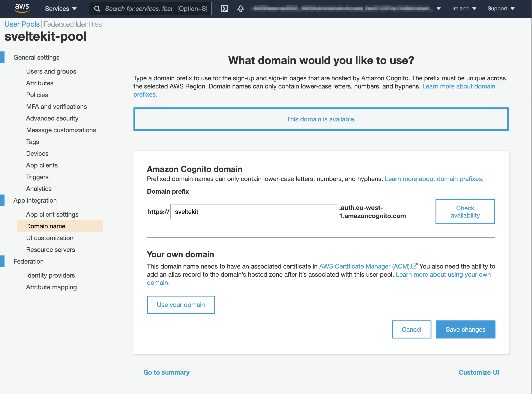This screenshot has width=532, height=394.
Task: Save changes for the domain
Action: click(465, 329)
